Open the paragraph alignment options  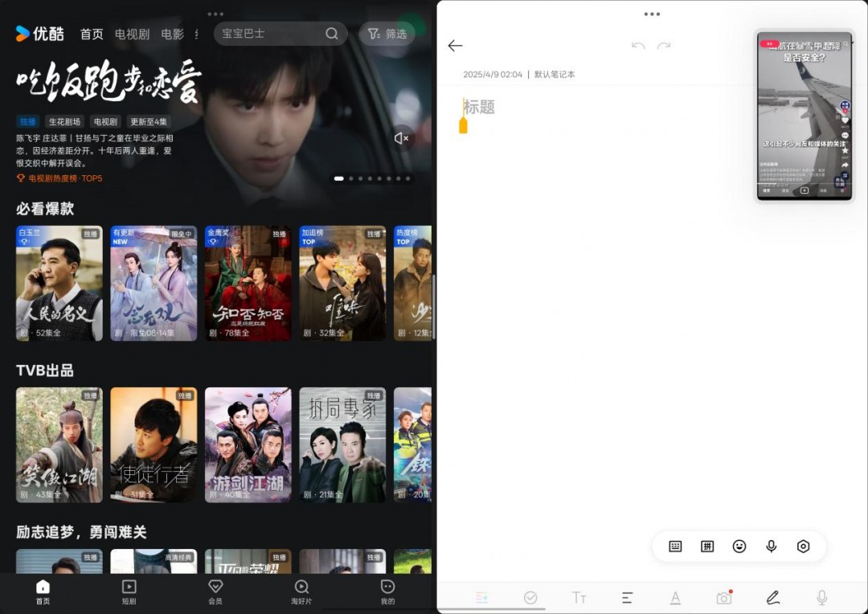(x=627, y=598)
